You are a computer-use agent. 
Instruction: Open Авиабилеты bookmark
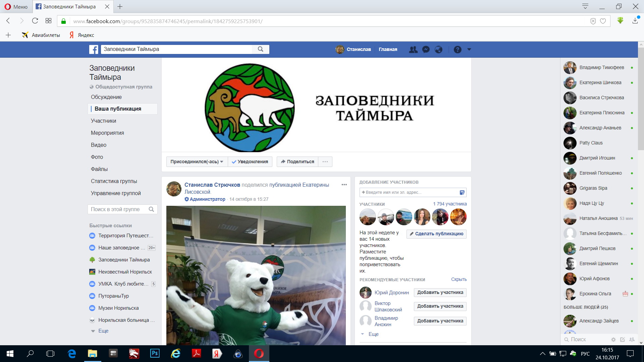[x=41, y=35]
